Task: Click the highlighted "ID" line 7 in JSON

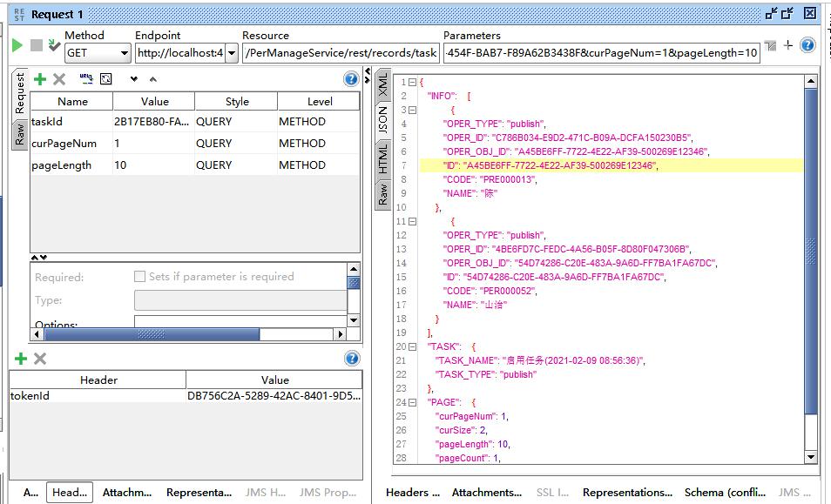Action: [x=611, y=165]
